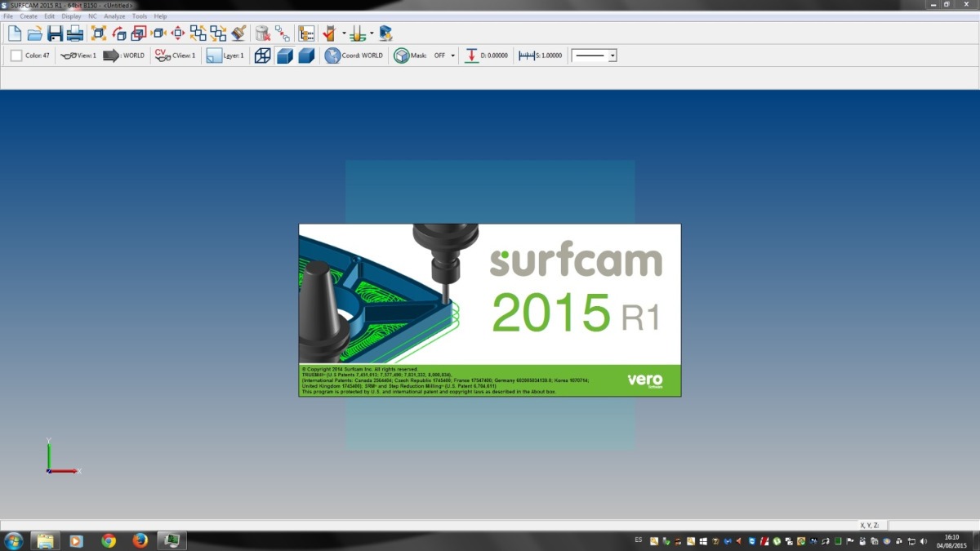Click the blue machine/post icon at toolbar end
980x551 pixels.
(x=385, y=33)
